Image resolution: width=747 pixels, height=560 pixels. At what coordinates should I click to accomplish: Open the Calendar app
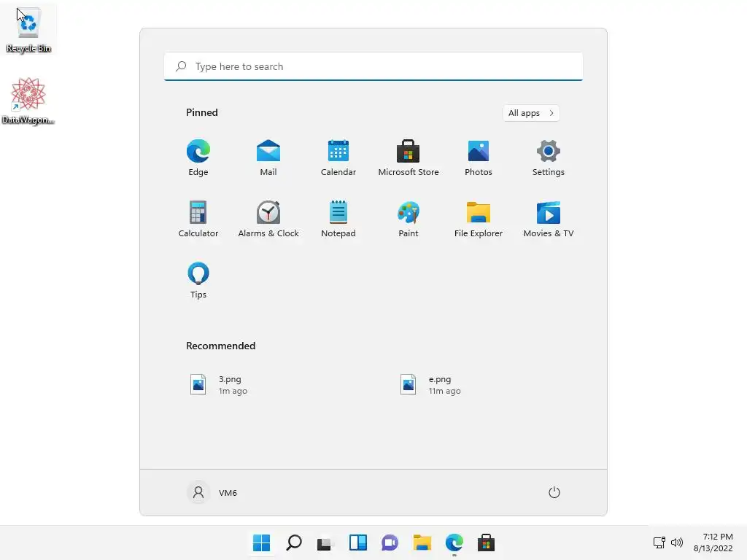338,157
